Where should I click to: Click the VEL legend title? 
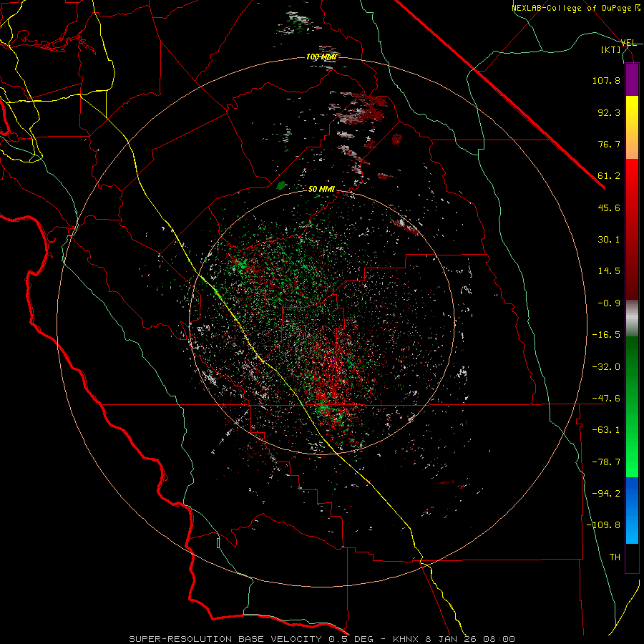[628, 43]
